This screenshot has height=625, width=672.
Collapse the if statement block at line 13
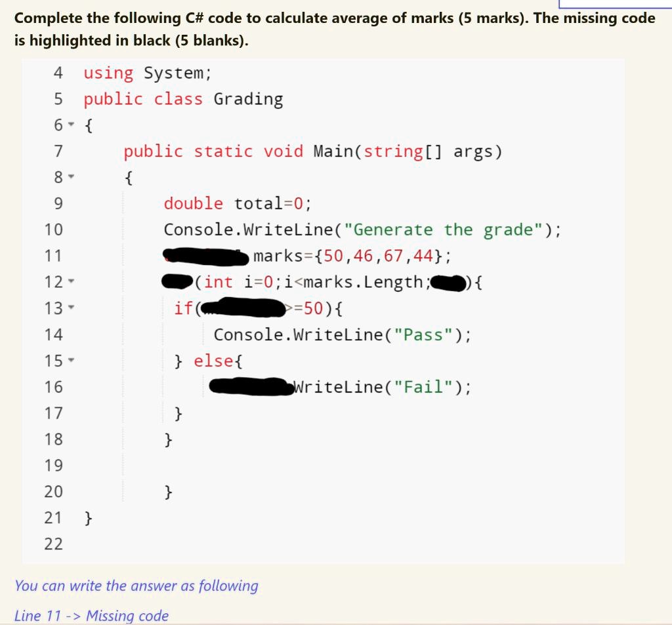coord(71,308)
